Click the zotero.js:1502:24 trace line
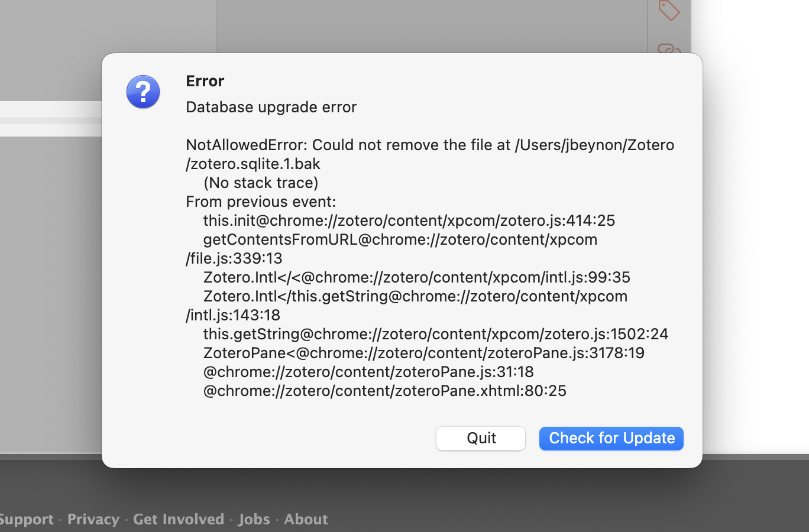The height and width of the screenshot is (532, 809). click(436, 334)
